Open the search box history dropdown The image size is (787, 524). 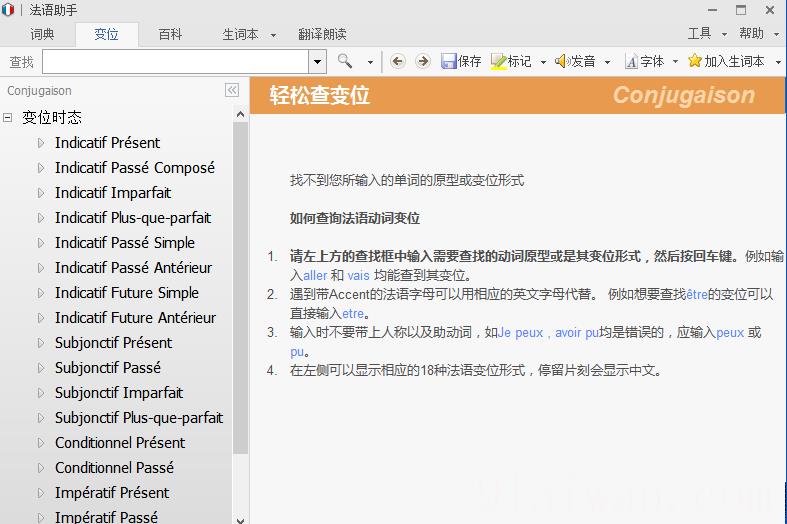(318, 62)
